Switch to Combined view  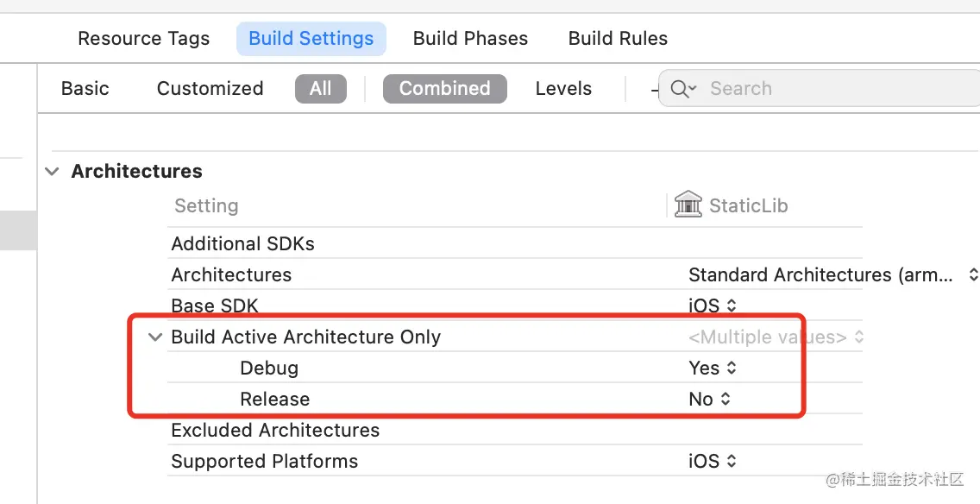(x=444, y=89)
